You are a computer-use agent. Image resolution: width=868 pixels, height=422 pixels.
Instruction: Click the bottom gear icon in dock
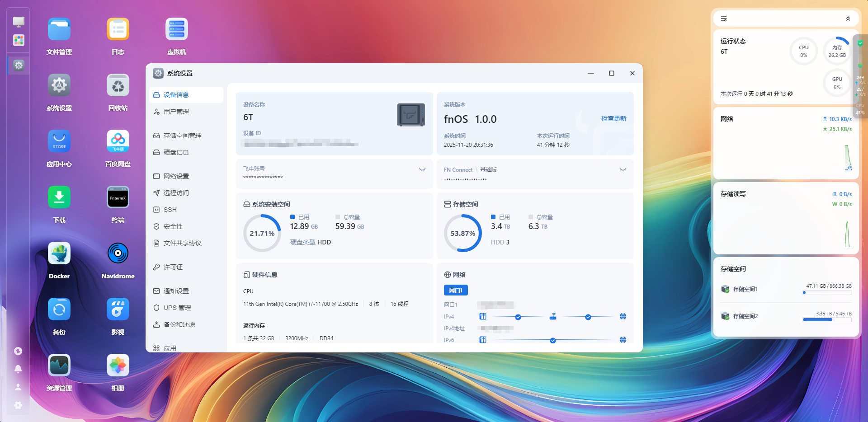click(x=18, y=405)
